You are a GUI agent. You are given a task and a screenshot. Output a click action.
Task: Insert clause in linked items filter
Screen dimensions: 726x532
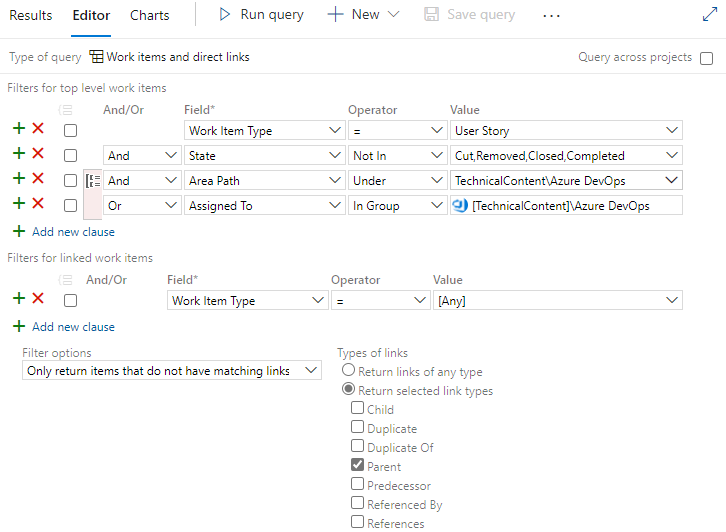19,298
